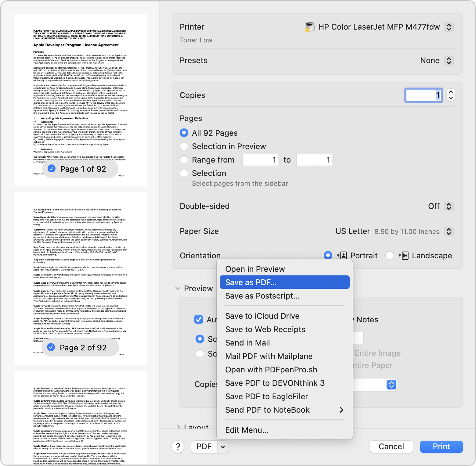Choose Save PDF to EagleFiler
Screen dimensions: 476x466
pyautogui.click(x=284, y=396)
